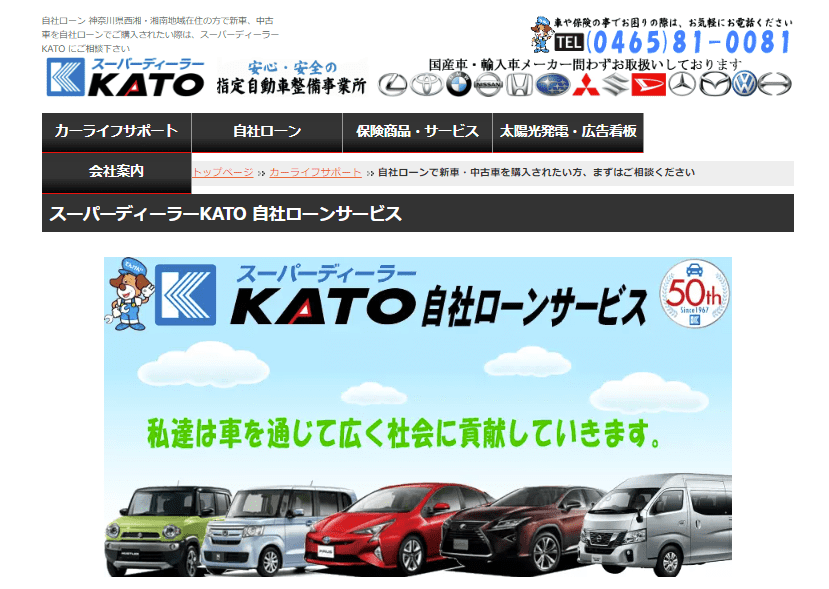Viewport: 829px width, 589px height.
Task: Click the Lexus brand logo
Action: 392,85
